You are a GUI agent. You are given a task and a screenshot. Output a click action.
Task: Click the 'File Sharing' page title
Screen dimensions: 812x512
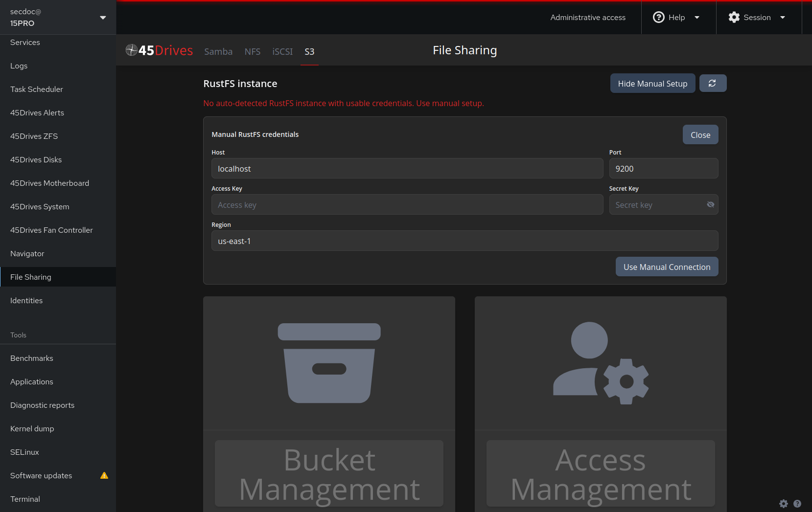tap(465, 50)
